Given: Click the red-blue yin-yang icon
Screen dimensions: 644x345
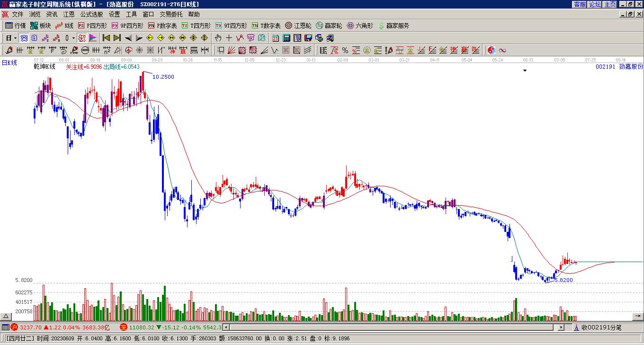Looking at the screenshot, I should click(492, 50).
